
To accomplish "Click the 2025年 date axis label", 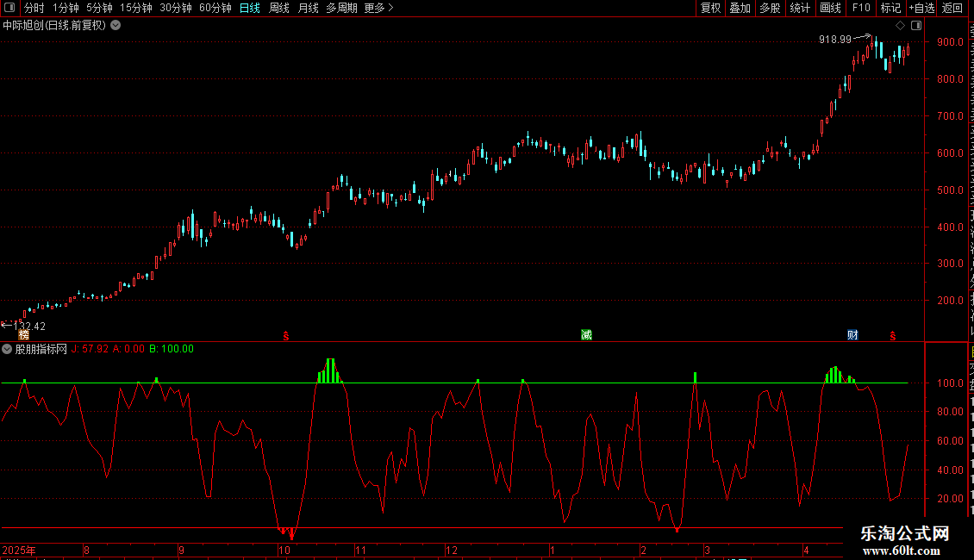I will (x=19, y=550).
